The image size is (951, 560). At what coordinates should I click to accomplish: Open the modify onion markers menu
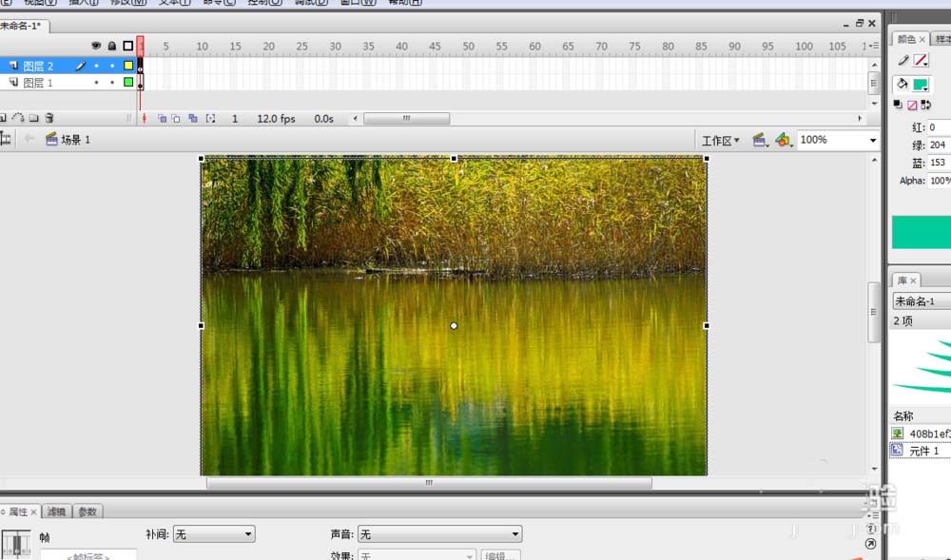coord(210,119)
